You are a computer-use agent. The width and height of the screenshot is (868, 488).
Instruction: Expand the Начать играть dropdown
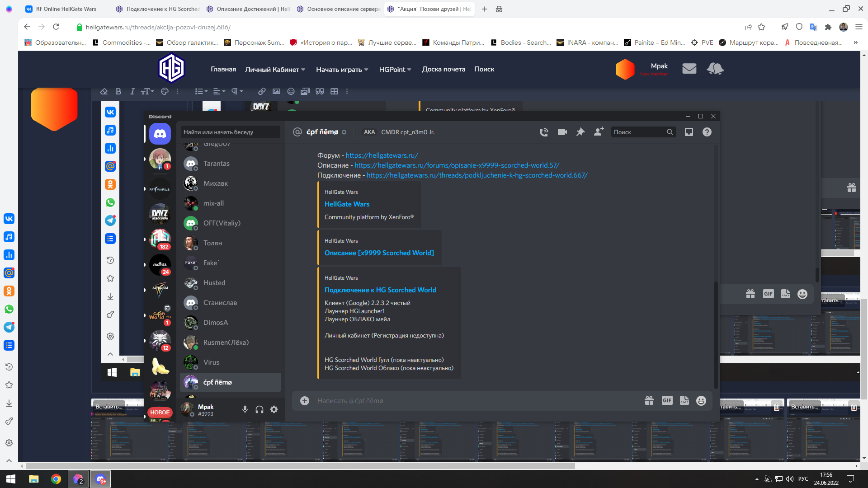(342, 69)
